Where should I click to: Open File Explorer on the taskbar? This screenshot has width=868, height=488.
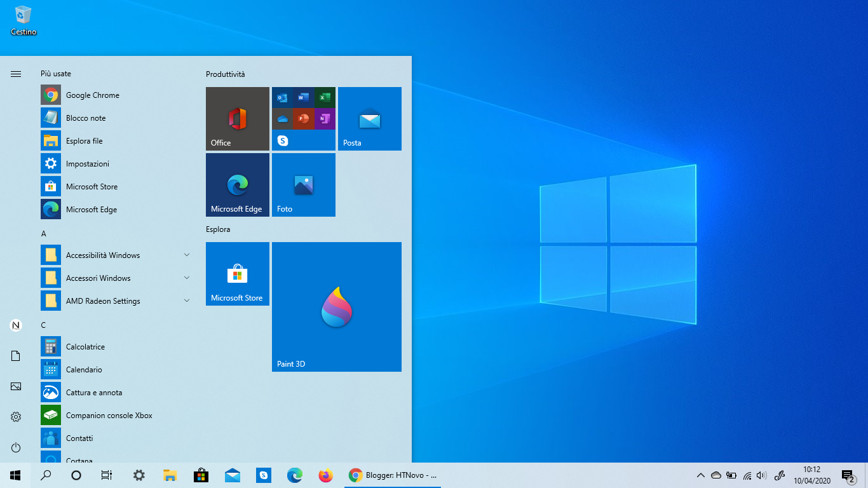click(x=170, y=475)
